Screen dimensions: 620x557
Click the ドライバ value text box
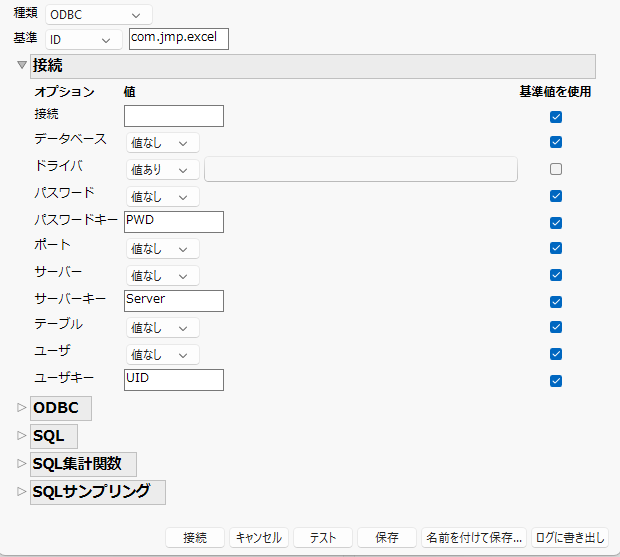[x=361, y=169]
